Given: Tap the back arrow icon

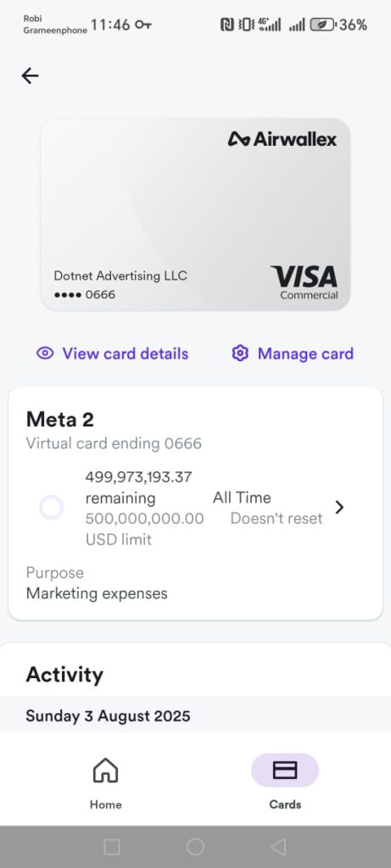Looking at the screenshot, I should 30,75.
